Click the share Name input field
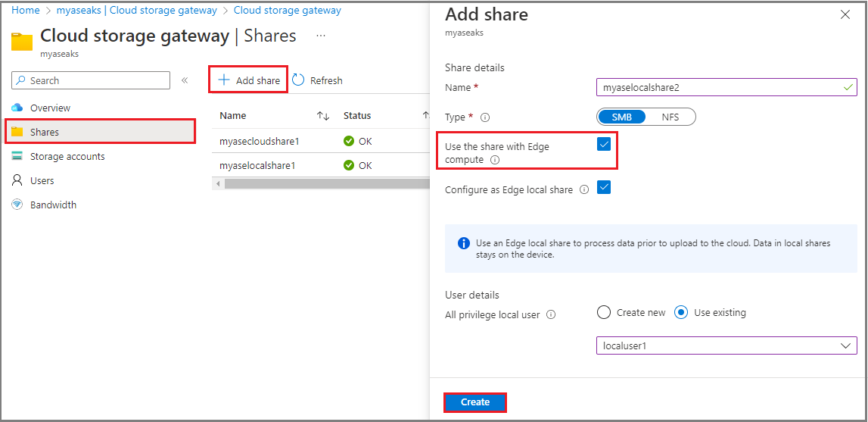 coord(726,87)
